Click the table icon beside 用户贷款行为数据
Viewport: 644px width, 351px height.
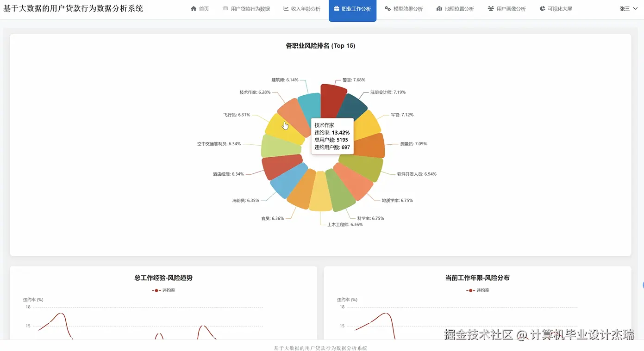(225, 9)
